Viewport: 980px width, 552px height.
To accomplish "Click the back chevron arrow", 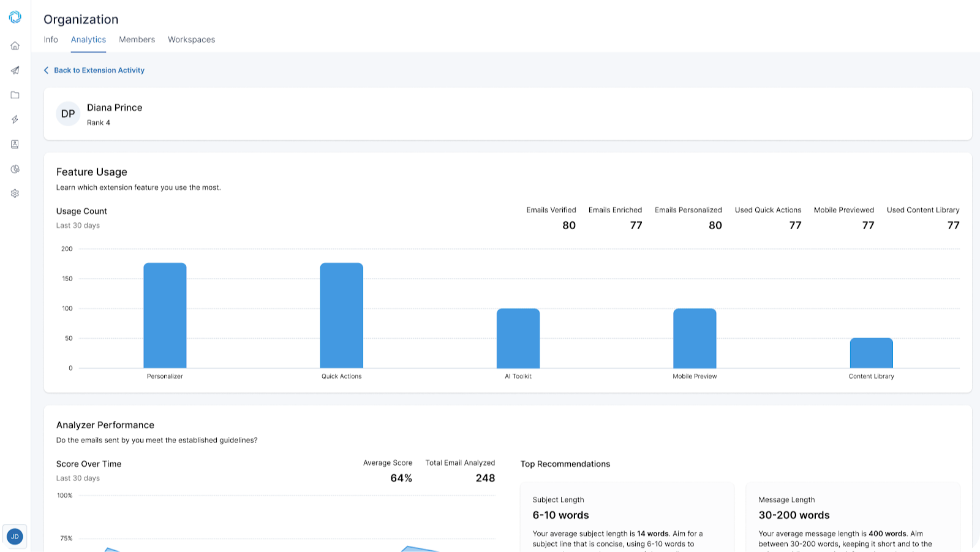I will pyautogui.click(x=46, y=70).
